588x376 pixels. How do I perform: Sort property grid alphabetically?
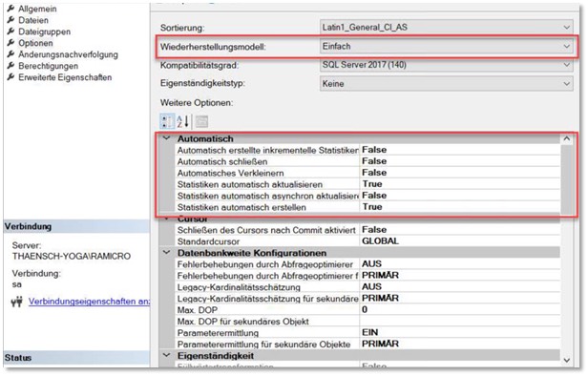[x=182, y=121]
